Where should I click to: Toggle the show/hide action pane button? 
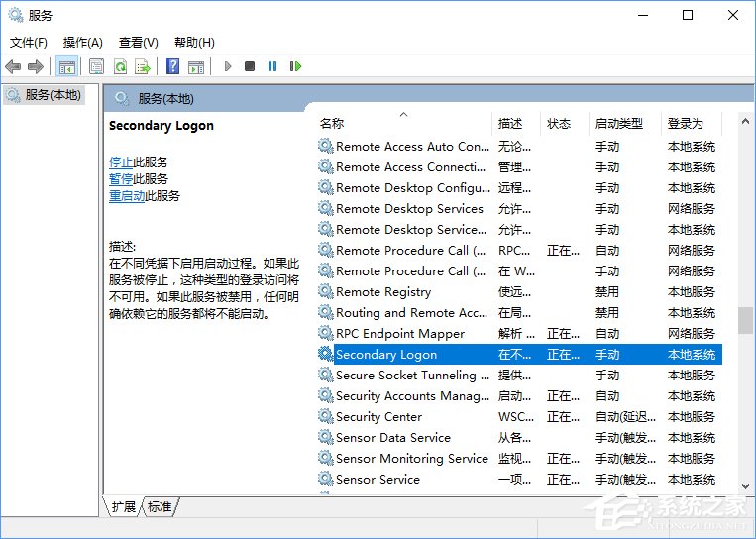[x=196, y=66]
